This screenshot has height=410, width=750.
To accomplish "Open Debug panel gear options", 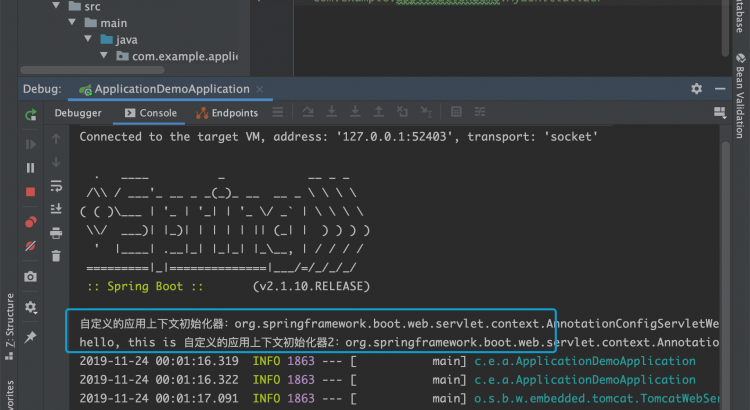I will coord(696,89).
